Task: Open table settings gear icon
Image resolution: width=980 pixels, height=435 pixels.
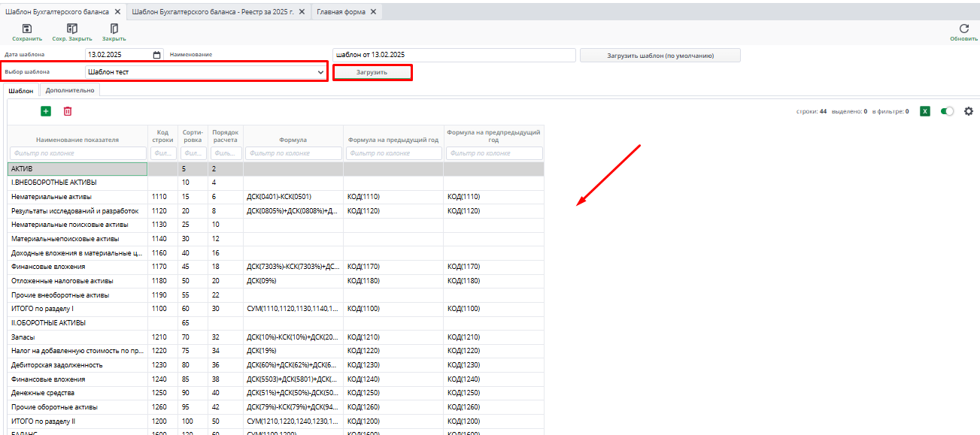Action: (969, 111)
